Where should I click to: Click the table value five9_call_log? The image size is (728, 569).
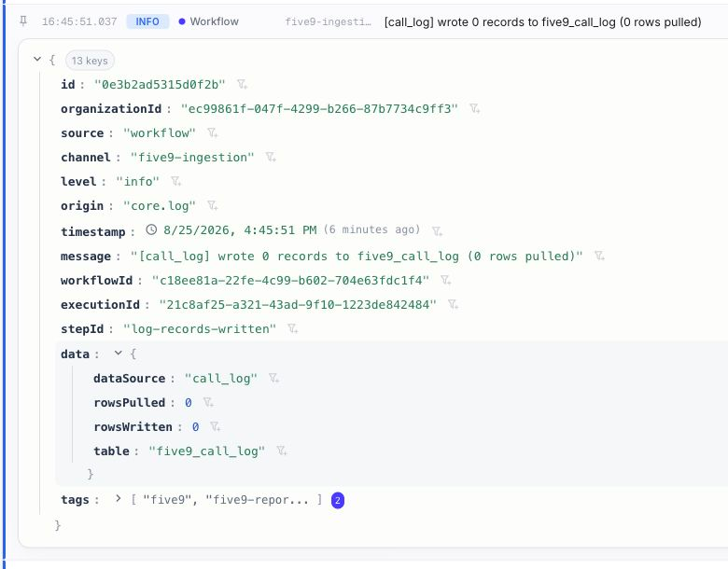point(206,451)
